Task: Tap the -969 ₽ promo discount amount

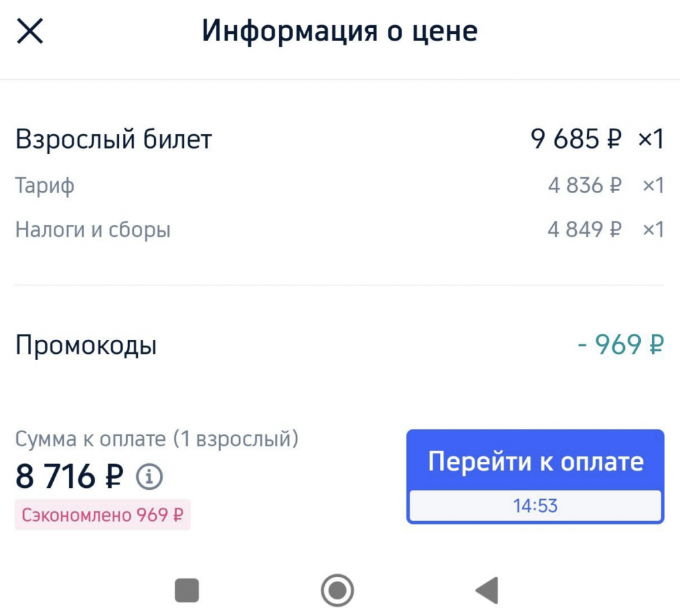Action: tap(621, 345)
